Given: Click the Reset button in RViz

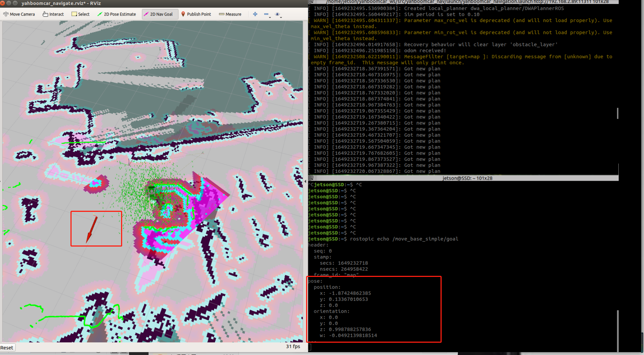Looking at the screenshot, I should tap(7, 348).
